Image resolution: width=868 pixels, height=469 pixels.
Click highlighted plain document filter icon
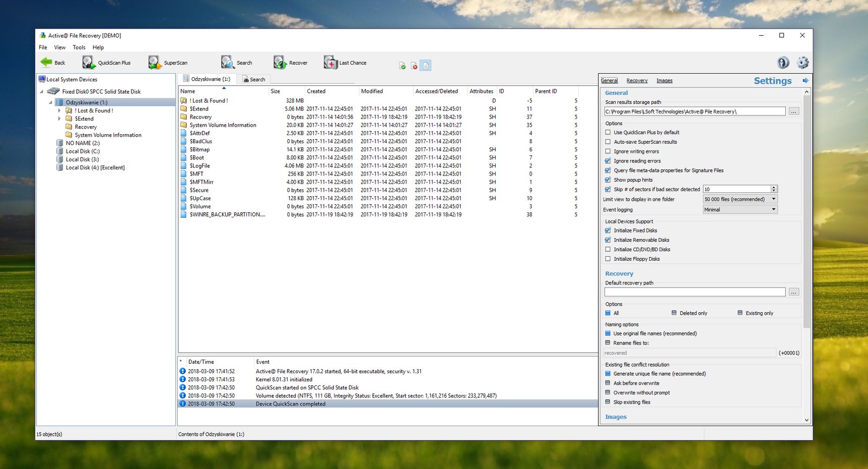coord(425,66)
